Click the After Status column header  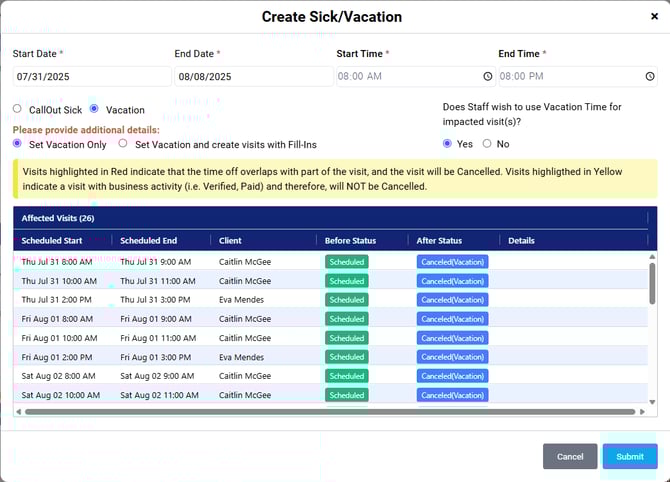439,241
